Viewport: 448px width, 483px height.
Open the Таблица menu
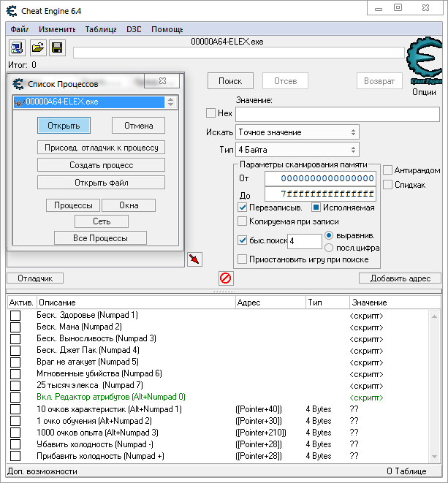coord(101,29)
